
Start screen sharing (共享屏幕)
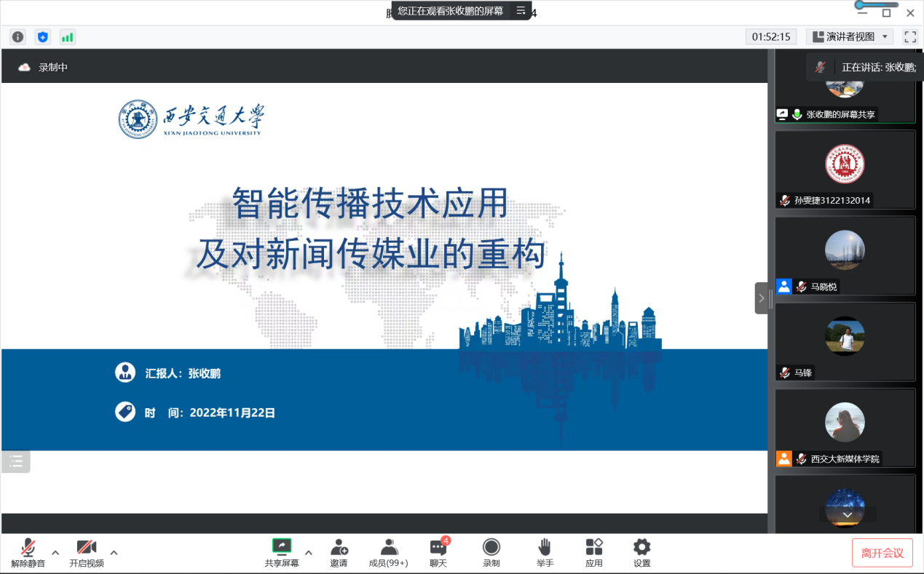(282, 553)
